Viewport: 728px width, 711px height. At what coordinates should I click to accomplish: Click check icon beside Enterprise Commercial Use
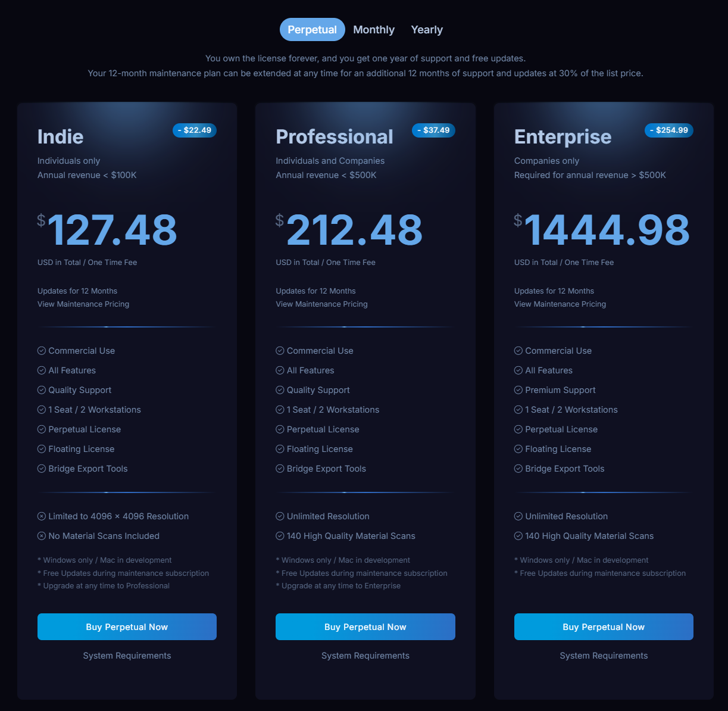pyautogui.click(x=518, y=351)
